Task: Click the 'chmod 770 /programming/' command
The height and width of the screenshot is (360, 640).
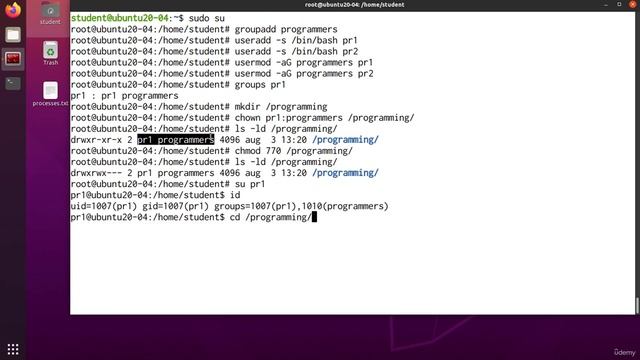Action: click(293, 151)
